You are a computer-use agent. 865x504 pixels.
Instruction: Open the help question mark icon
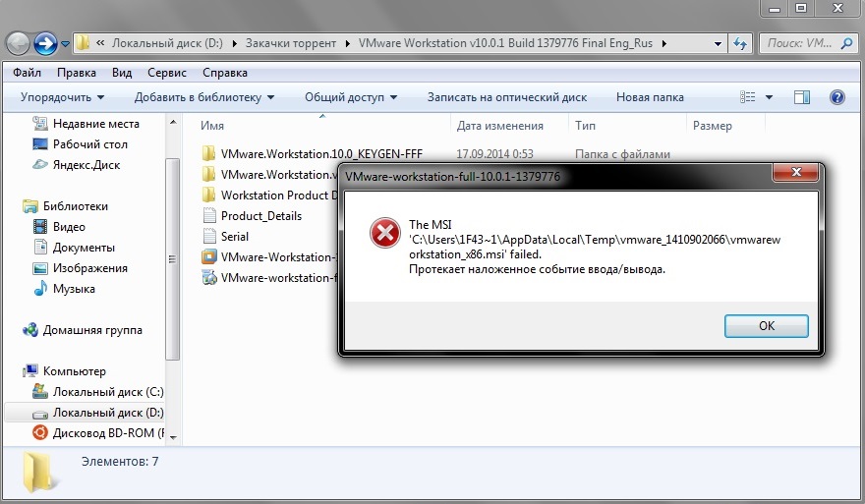pyautogui.click(x=836, y=97)
